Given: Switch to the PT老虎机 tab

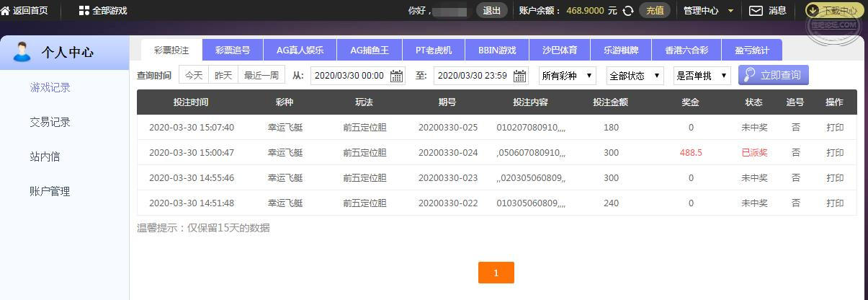Looking at the screenshot, I should (434, 50).
